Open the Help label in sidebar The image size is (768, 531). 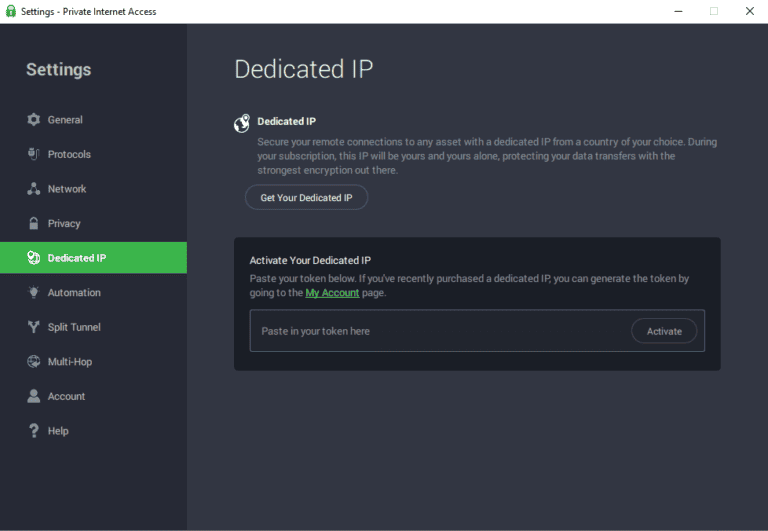[58, 431]
